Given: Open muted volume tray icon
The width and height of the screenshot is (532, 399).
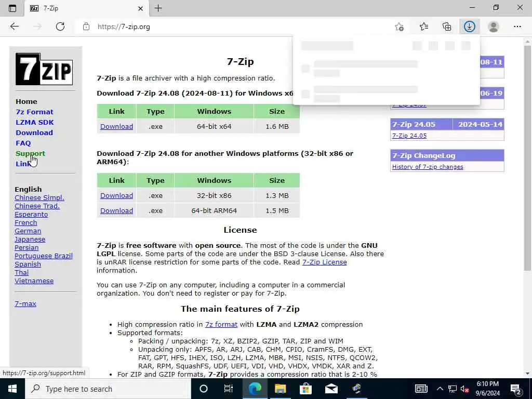Looking at the screenshot, I should pos(465,389).
